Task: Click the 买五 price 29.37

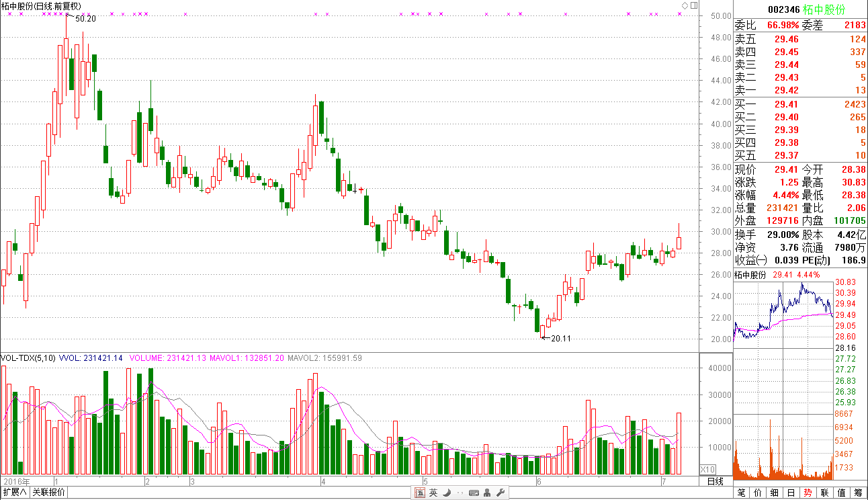Action: coord(787,155)
